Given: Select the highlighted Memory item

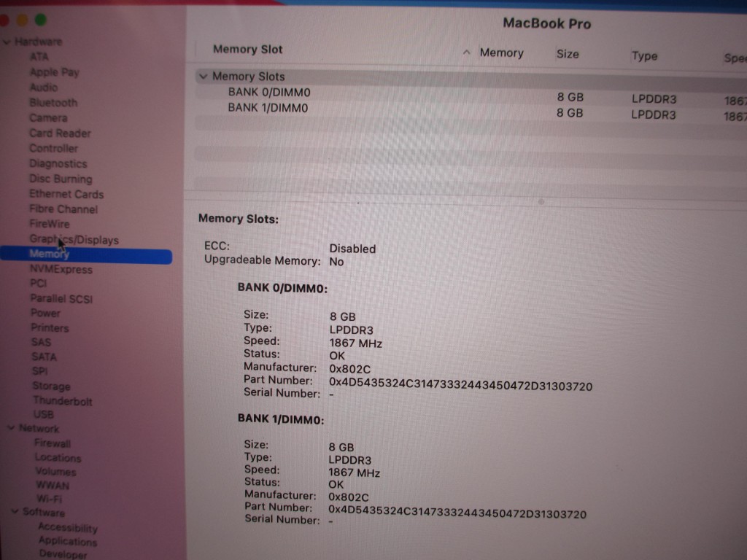Looking at the screenshot, I should pyautogui.click(x=86, y=254).
